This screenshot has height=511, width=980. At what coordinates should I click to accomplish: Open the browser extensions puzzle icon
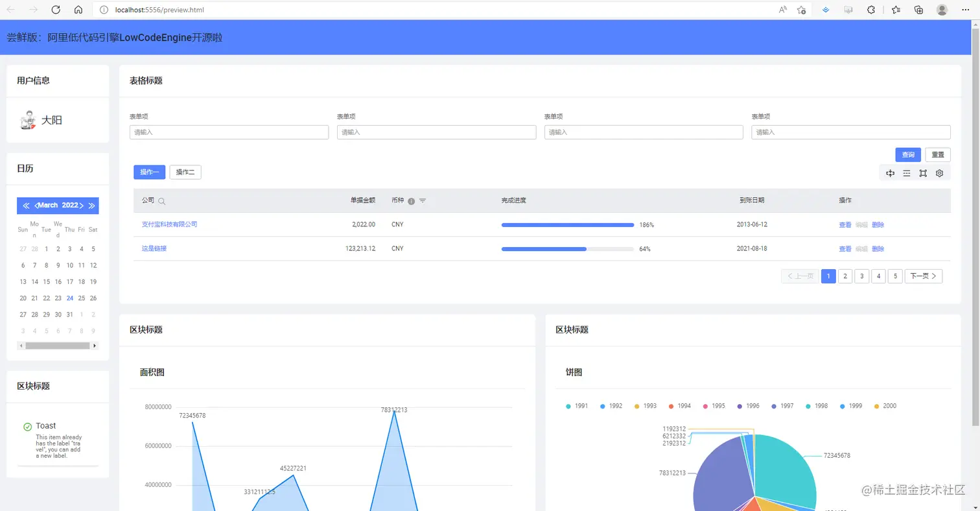point(871,10)
